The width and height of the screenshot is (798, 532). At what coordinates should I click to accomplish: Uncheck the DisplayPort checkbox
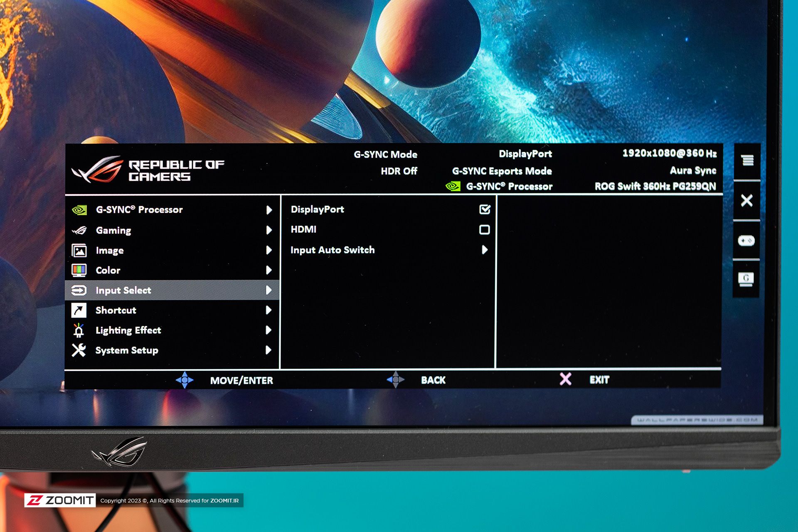(x=485, y=209)
